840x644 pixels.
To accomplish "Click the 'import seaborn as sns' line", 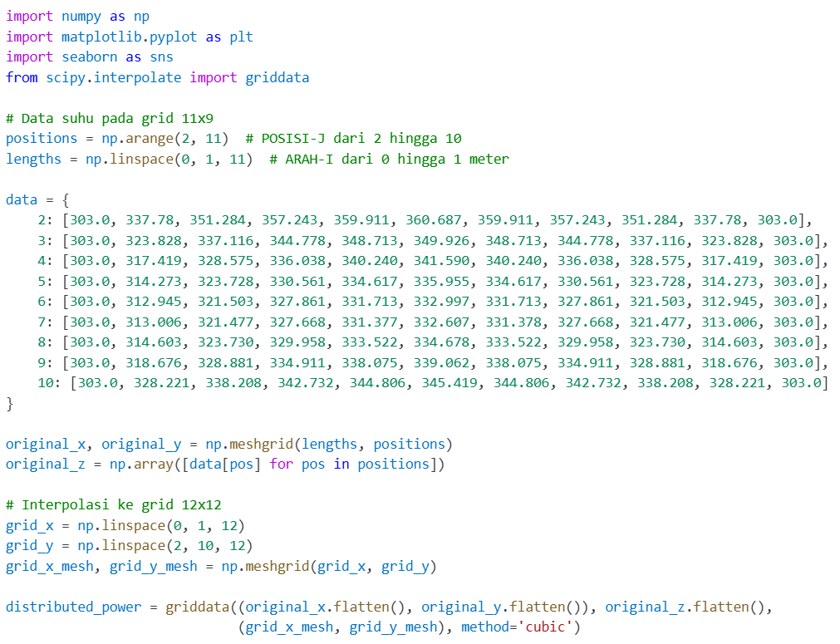I will [x=89, y=57].
